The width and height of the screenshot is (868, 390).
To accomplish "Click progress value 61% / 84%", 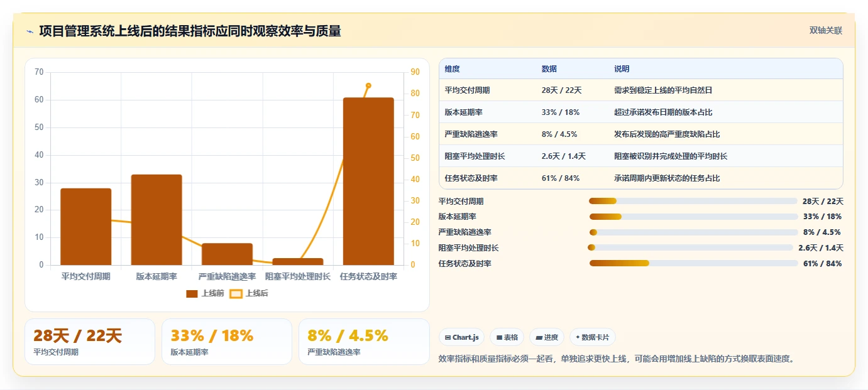I will coord(822,263).
